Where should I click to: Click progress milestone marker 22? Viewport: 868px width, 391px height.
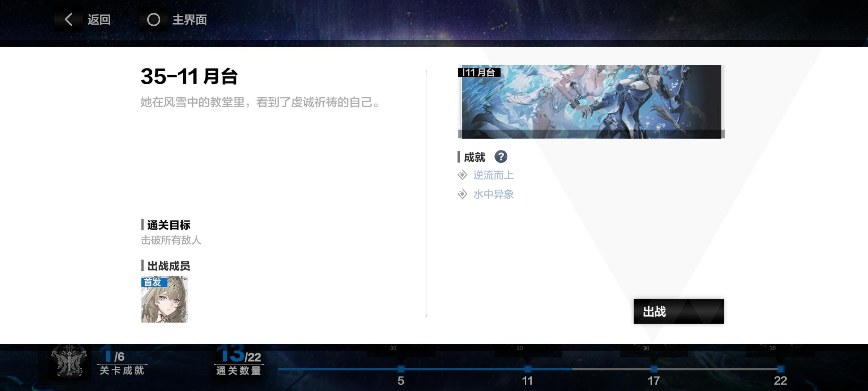pos(780,369)
